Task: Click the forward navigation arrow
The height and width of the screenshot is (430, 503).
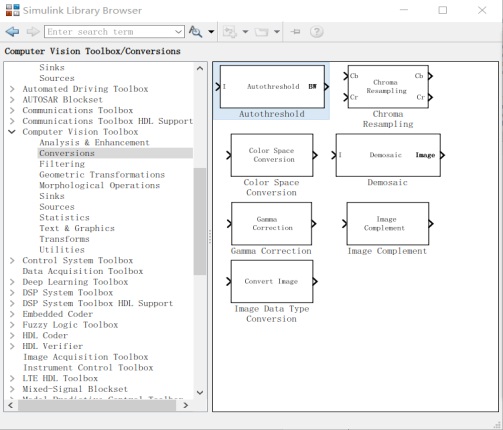Action: click(33, 32)
